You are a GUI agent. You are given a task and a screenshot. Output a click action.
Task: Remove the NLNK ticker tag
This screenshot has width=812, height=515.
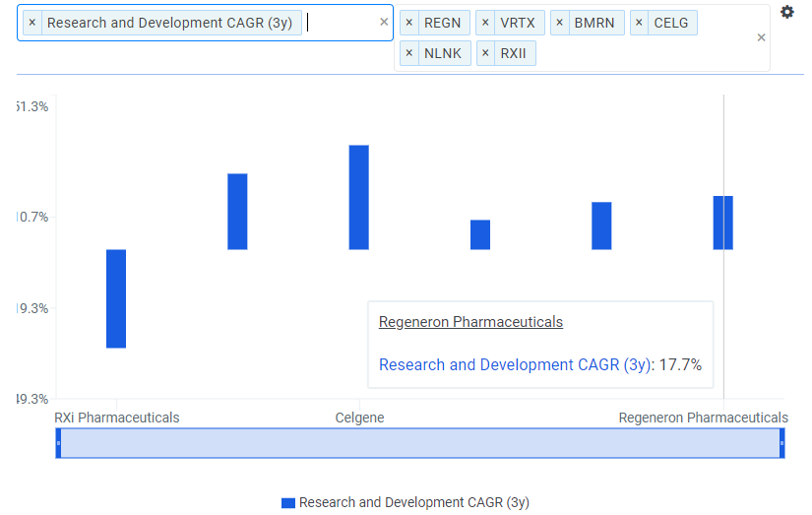(x=409, y=53)
